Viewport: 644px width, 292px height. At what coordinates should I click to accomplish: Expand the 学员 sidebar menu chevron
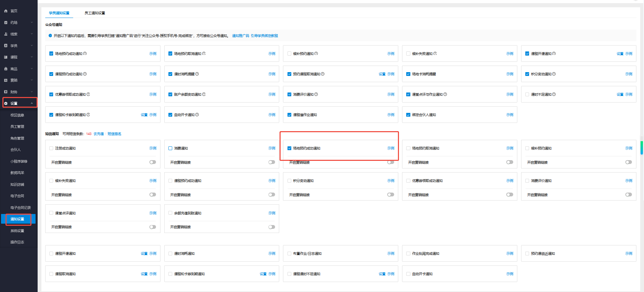[x=32, y=46]
